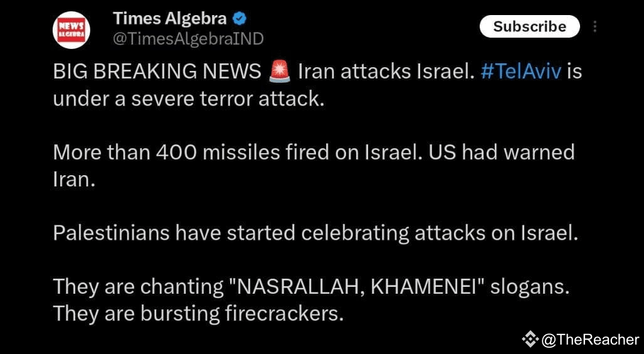The width and height of the screenshot is (644, 354).
Task: Click the 'They are bursting firecrackers.' line
Action: 198,314
